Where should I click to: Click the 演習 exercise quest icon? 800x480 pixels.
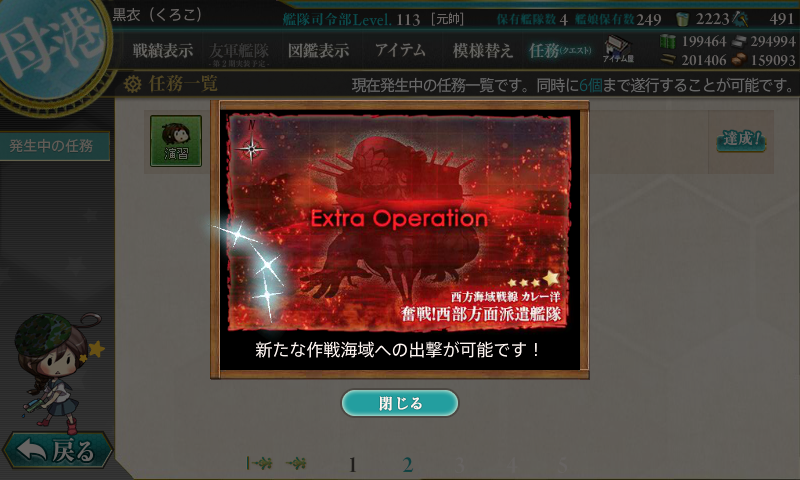[x=176, y=141]
